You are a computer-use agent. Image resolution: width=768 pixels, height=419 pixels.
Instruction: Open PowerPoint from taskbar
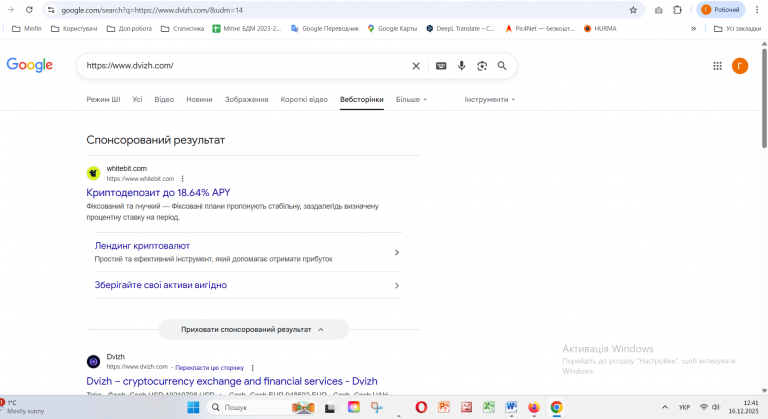click(x=444, y=407)
